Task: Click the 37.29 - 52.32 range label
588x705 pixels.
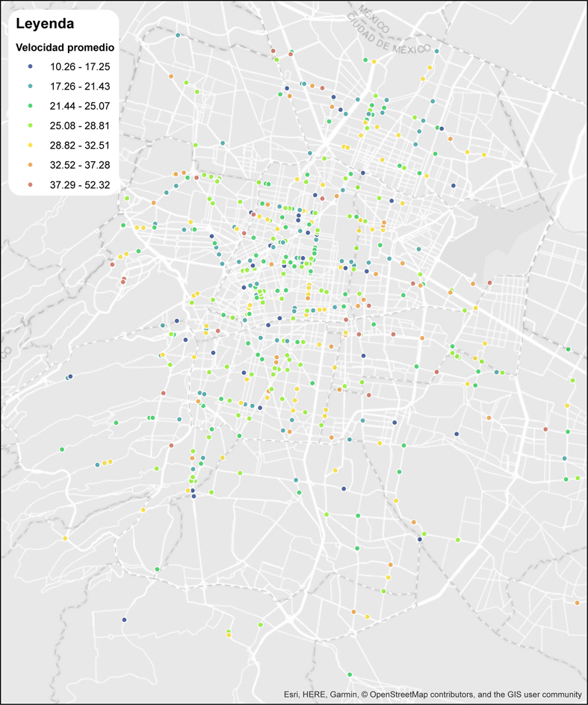Action: click(x=80, y=184)
